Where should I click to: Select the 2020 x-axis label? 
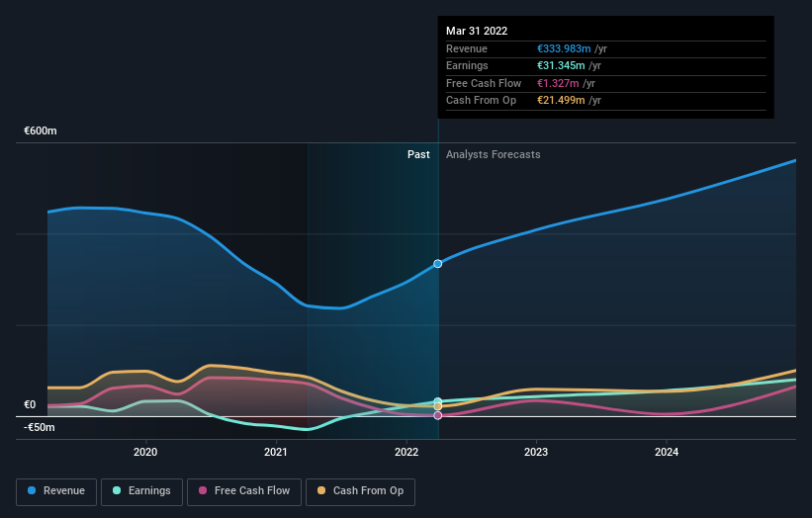[x=145, y=452]
